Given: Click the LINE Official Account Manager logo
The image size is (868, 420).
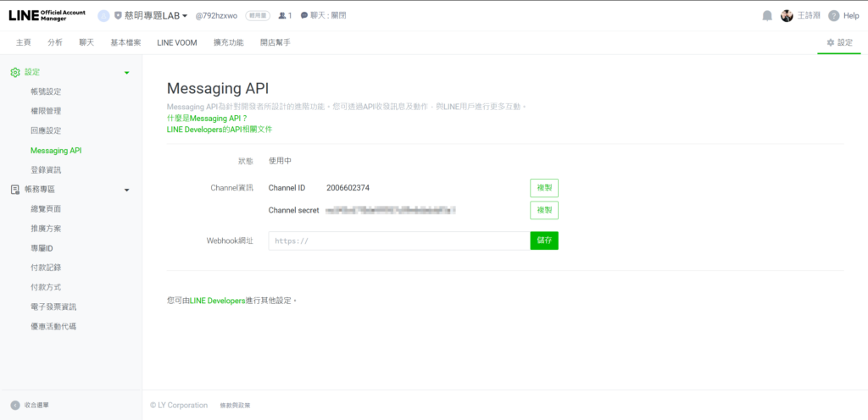Looking at the screenshot, I should 47,15.
